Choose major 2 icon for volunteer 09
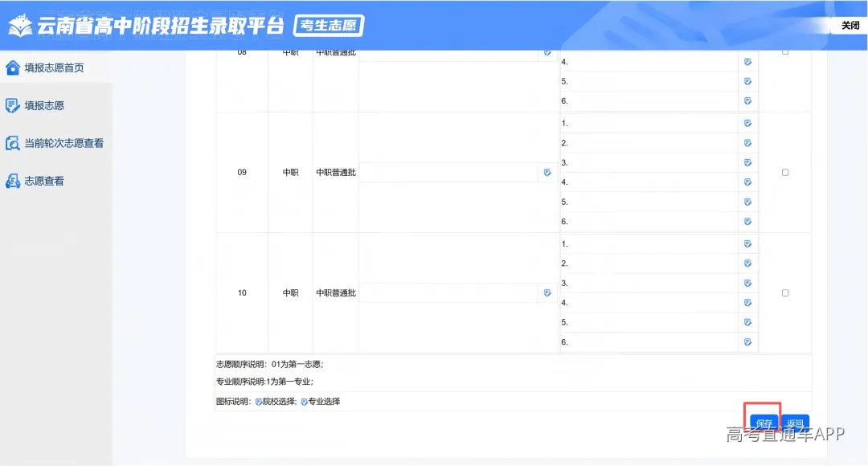 click(747, 143)
